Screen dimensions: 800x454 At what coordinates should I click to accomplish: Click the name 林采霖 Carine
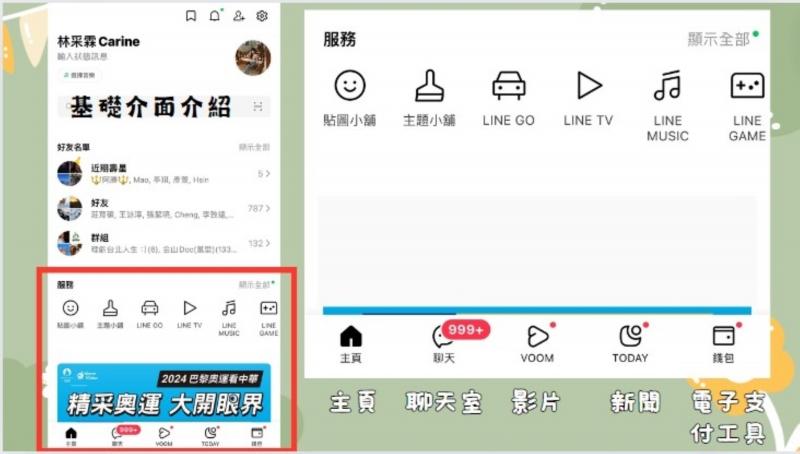(98, 41)
